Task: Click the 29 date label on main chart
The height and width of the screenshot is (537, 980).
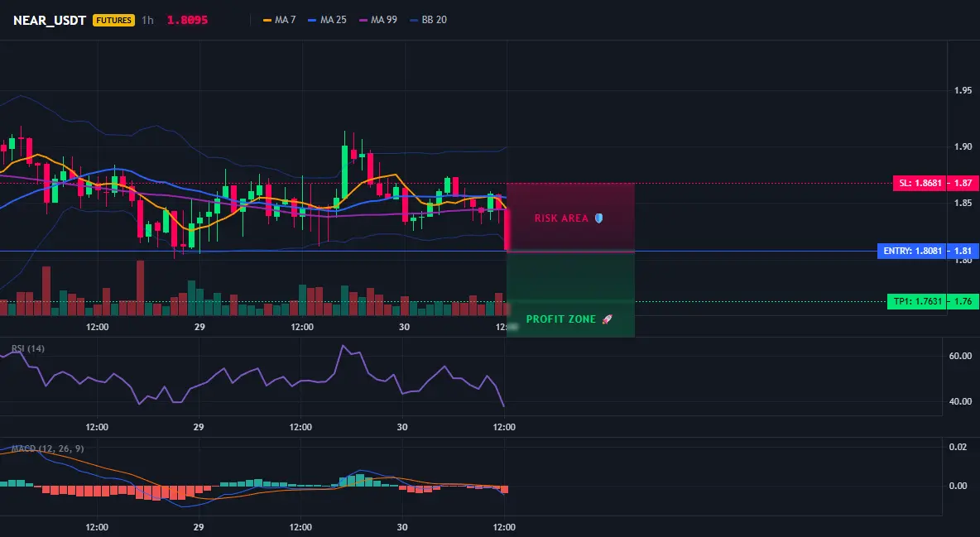Action: [199, 327]
